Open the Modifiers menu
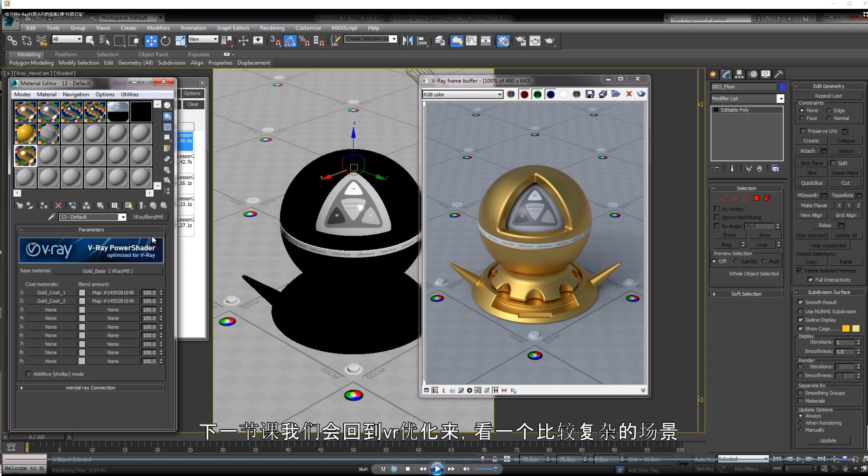The image size is (868, 476). click(x=158, y=28)
